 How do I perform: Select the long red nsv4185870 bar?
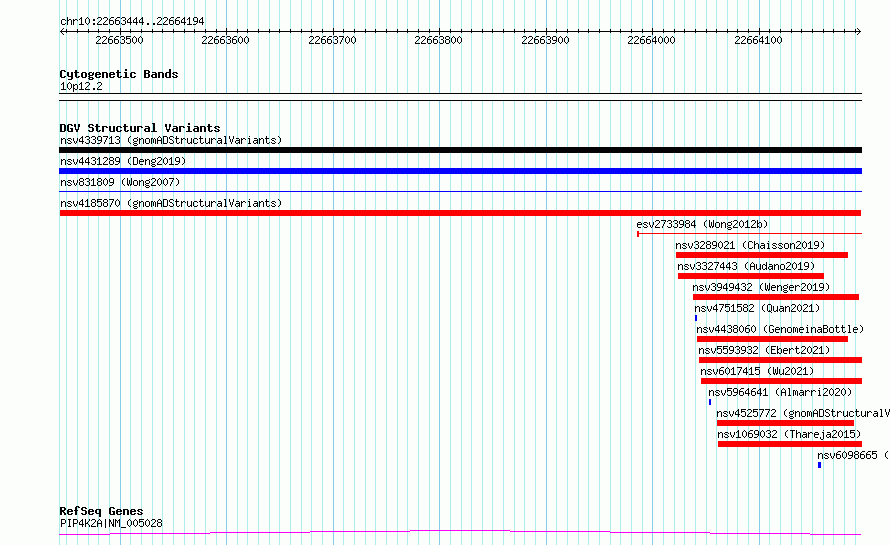tap(460, 213)
